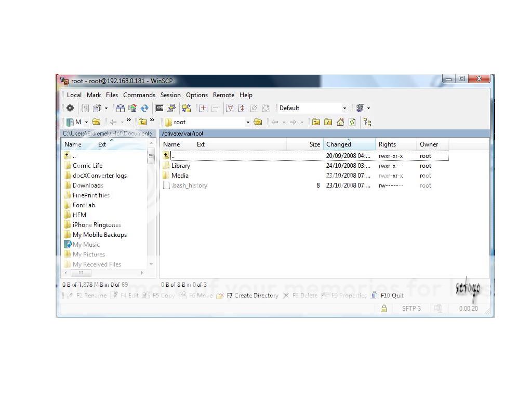532x399 pixels.
Task: Click the padlock icon on the status bar
Action: [x=383, y=308]
